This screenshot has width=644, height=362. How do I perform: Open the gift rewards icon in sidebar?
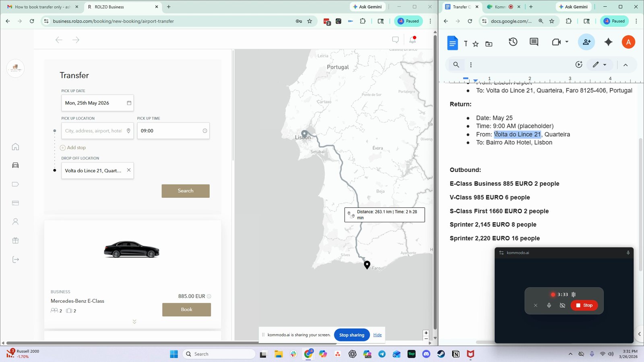(15, 240)
